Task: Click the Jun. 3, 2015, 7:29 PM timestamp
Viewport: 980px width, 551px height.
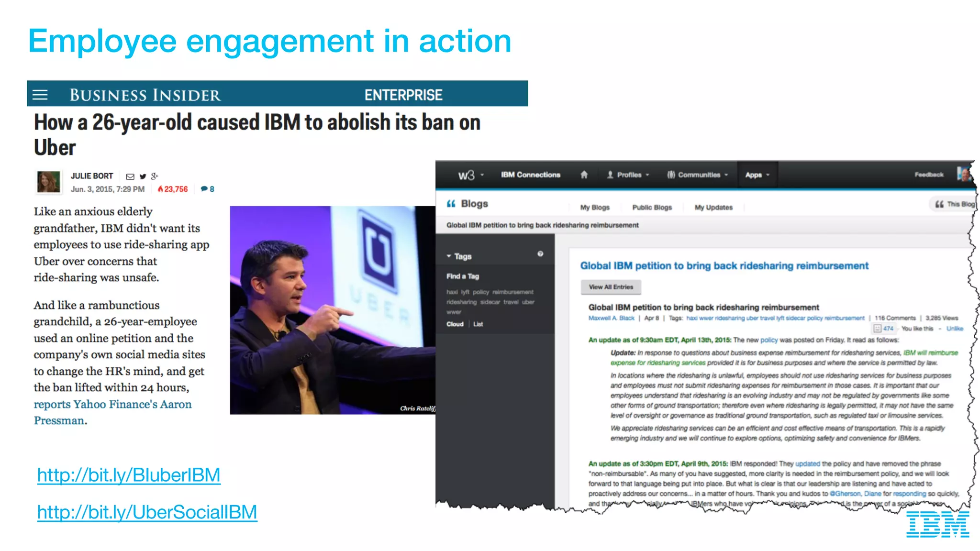Action: click(x=108, y=189)
